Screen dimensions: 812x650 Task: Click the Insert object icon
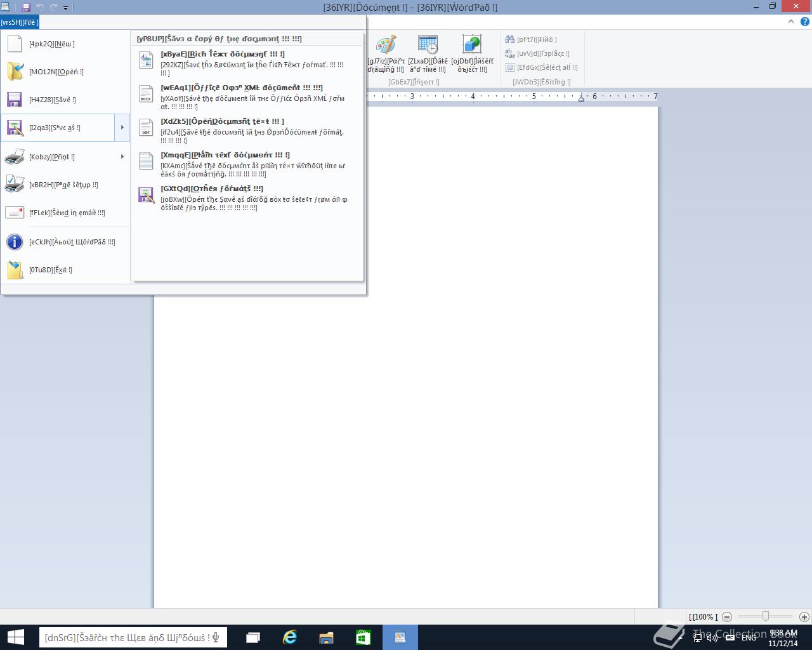pyautogui.click(x=472, y=45)
